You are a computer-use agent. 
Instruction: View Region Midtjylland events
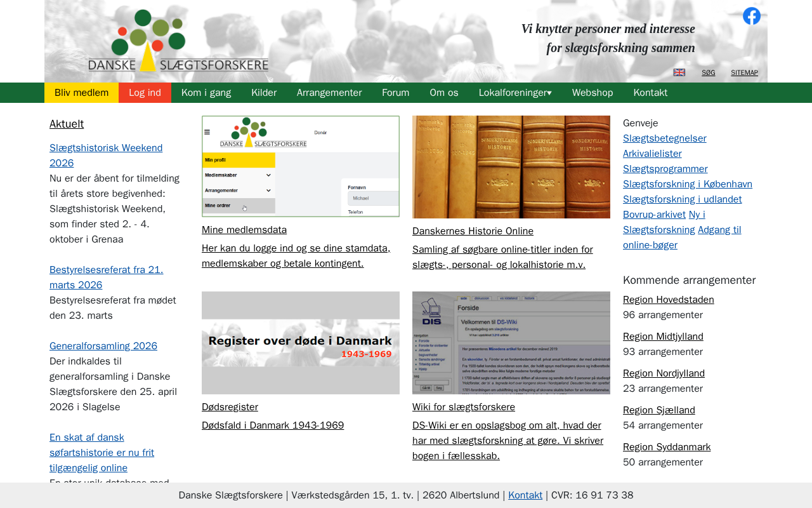pos(663,337)
